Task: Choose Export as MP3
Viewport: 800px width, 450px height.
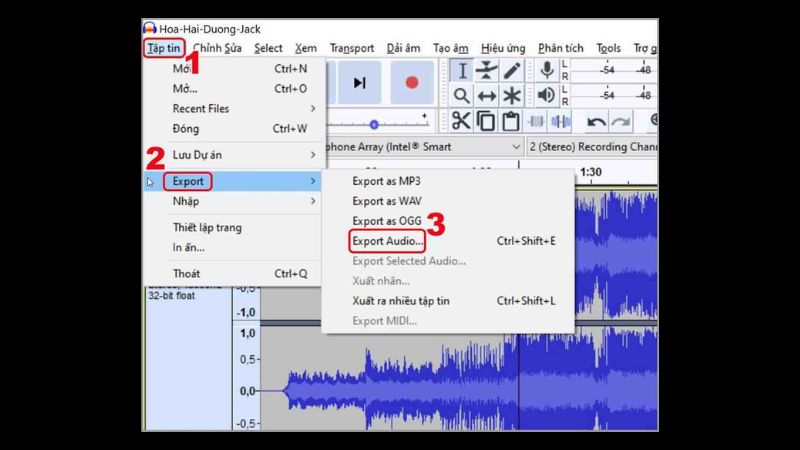Action: coord(448,181)
